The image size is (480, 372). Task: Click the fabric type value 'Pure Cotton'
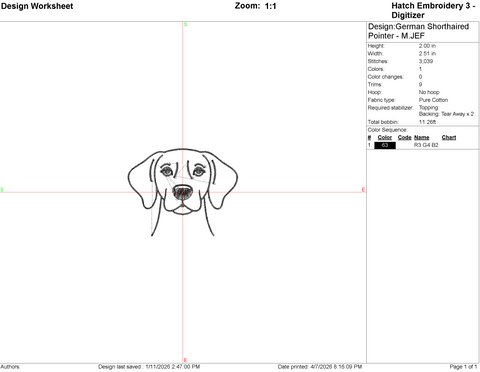pyautogui.click(x=433, y=100)
